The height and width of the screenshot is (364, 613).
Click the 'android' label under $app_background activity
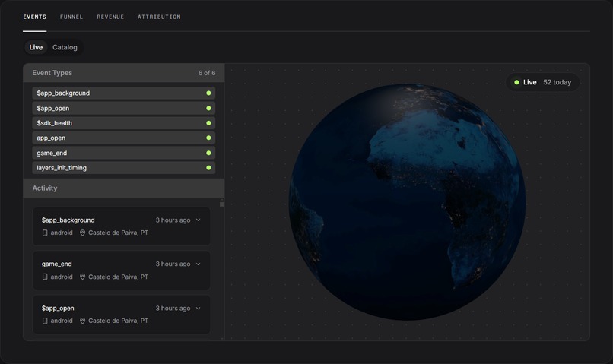(x=62, y=233)
